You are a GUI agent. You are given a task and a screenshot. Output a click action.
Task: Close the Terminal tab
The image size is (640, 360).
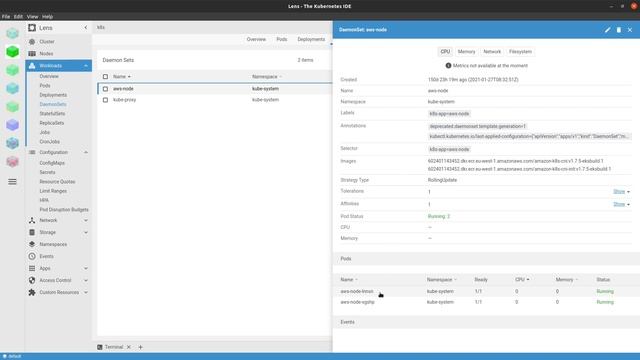(129, 347)
